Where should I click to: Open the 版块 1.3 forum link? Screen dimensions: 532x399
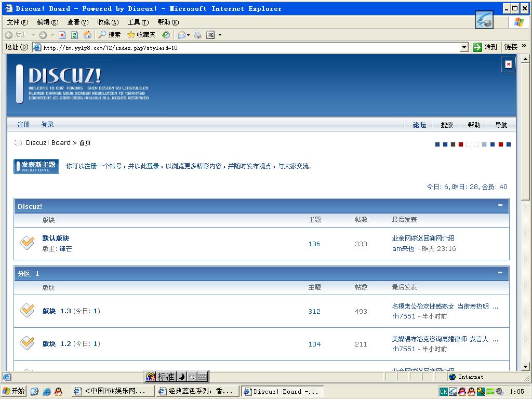(x=57, y=311)
